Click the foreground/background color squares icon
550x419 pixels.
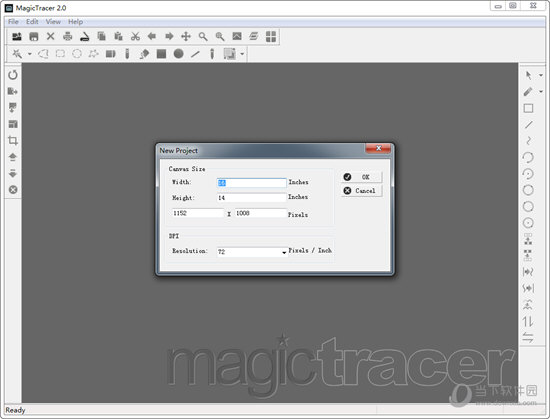point(230,54)
